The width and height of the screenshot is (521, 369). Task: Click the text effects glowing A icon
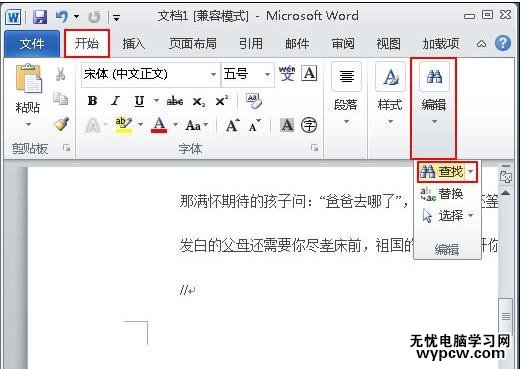[93, 126]
